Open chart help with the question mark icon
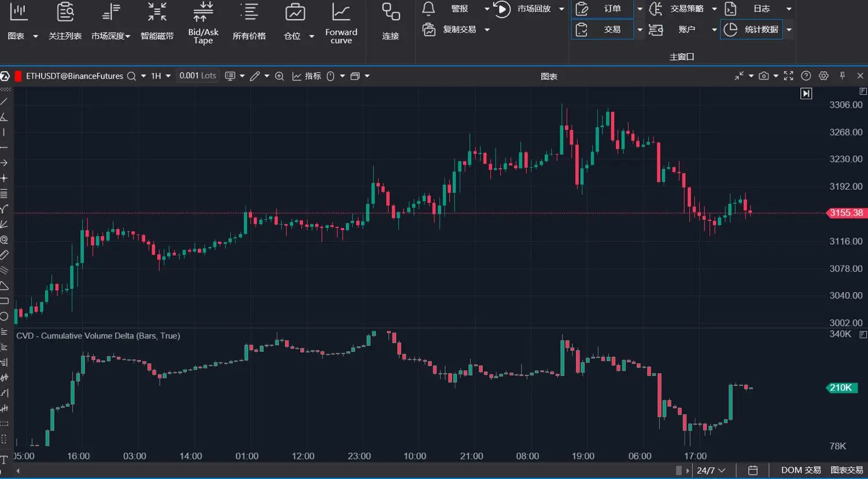 click(806, 76)
